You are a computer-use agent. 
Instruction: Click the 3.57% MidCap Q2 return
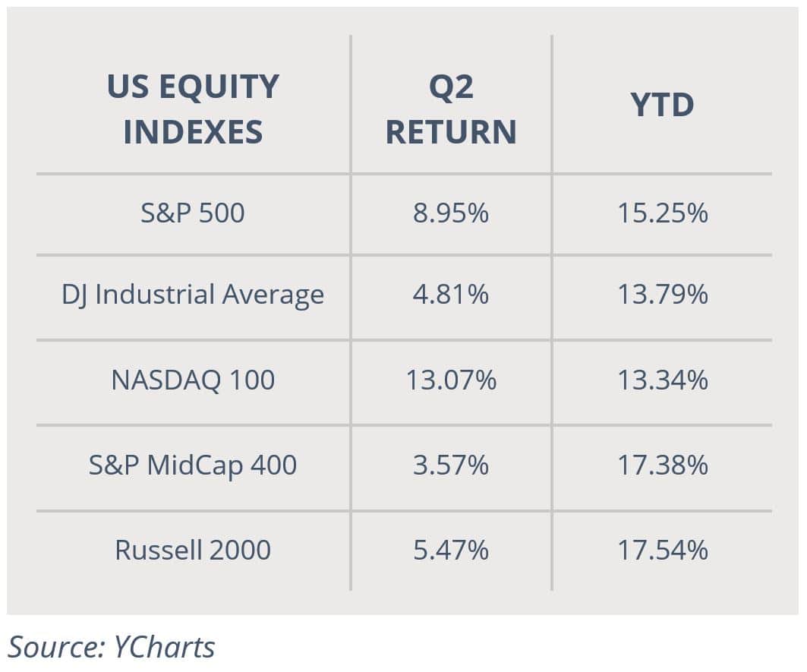(451, 465)
